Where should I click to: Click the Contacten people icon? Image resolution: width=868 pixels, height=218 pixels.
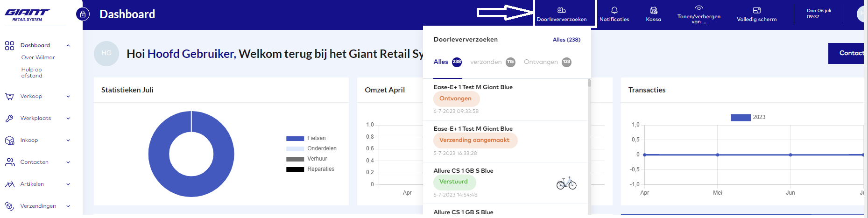[x=9, y=162]
